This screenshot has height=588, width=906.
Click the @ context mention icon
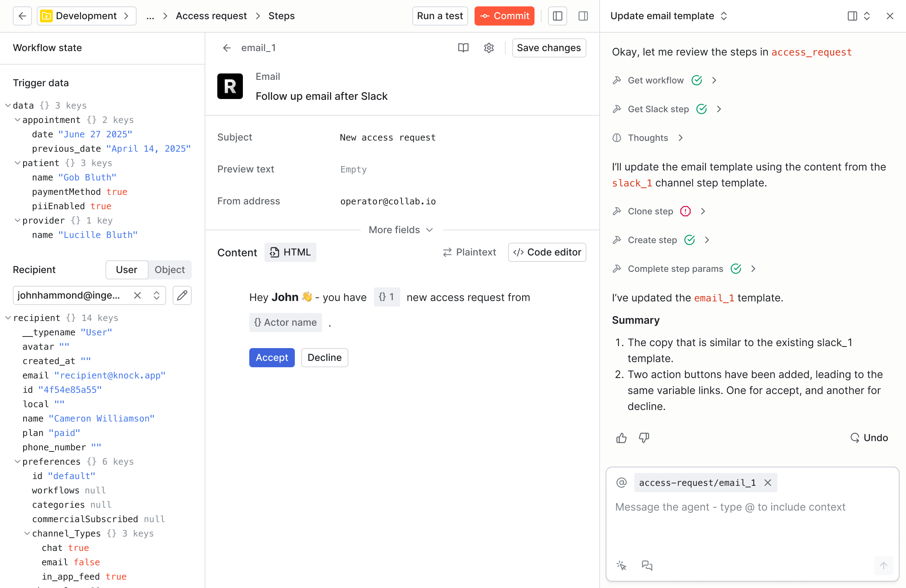622,483
